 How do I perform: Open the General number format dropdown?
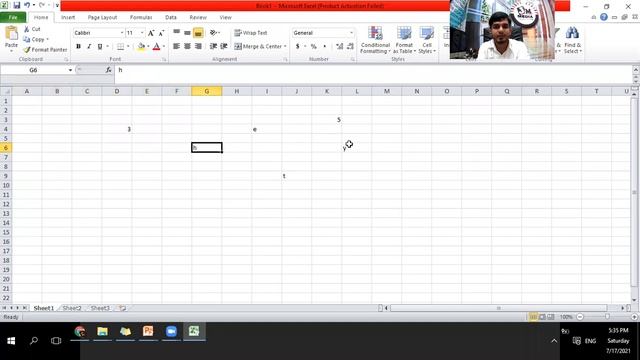pyautogui.click(x=351, y=33)
